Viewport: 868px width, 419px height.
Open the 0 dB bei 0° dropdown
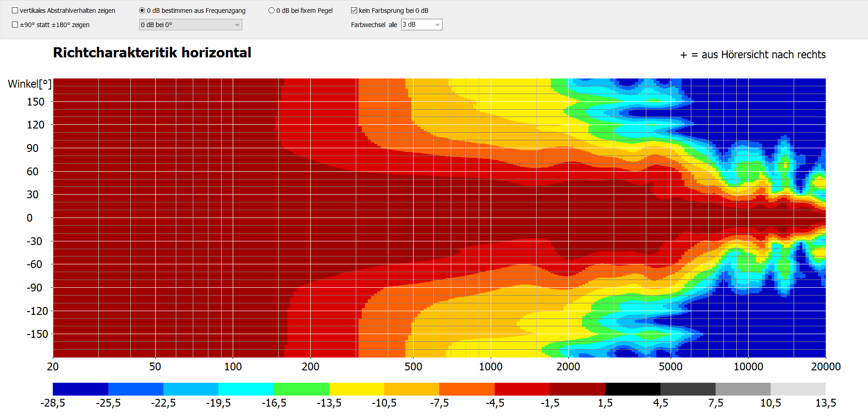[190, 25]
